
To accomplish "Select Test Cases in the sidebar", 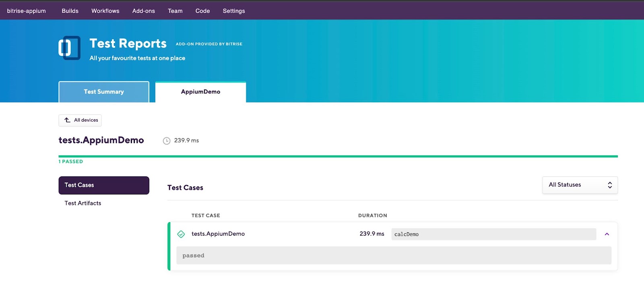I will [x=104, y=185].
